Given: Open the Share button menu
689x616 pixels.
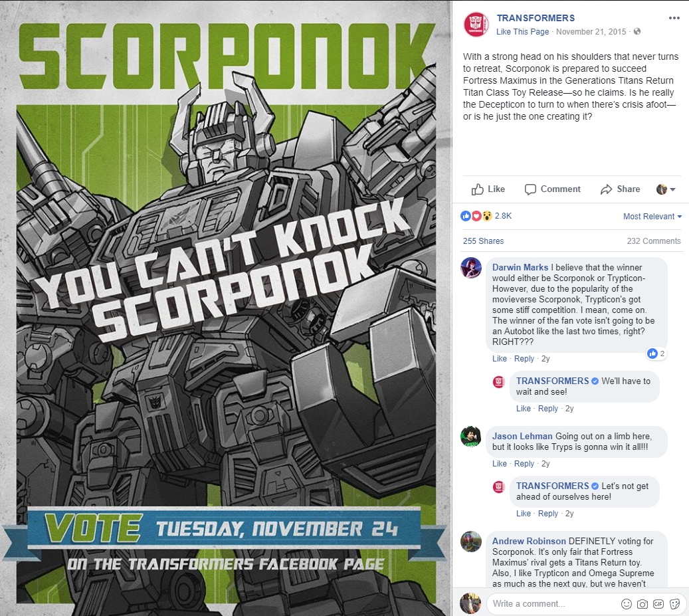Looking at the screenshot, I should [620, 189].
